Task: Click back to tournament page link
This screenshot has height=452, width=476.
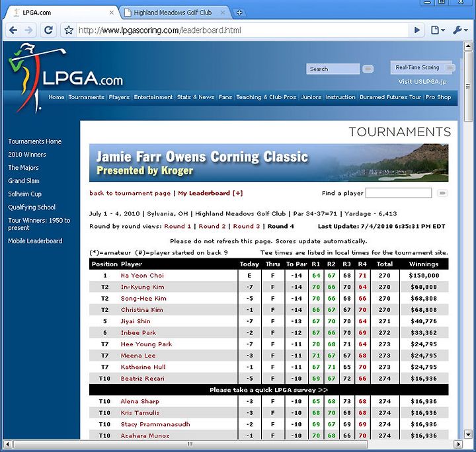Action: pos(130,193)
